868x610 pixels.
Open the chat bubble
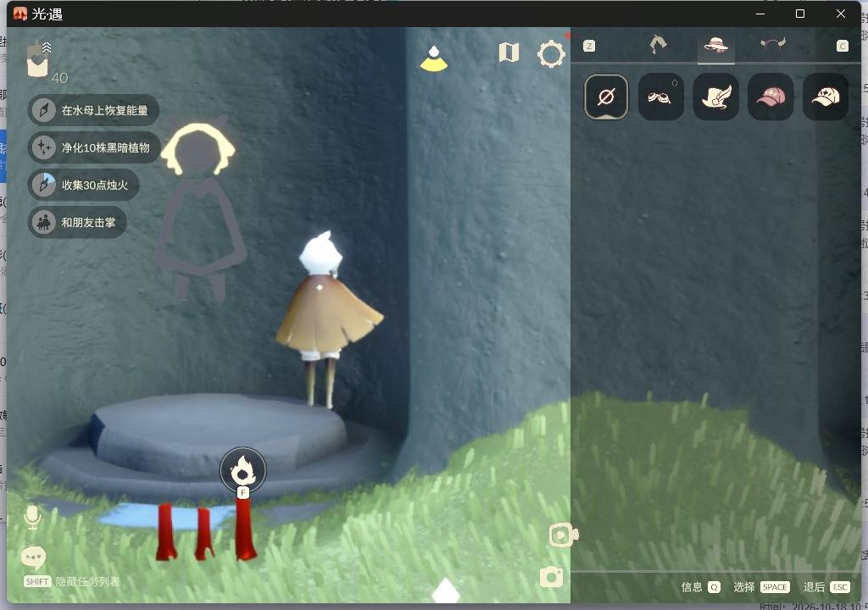(33, 557)
